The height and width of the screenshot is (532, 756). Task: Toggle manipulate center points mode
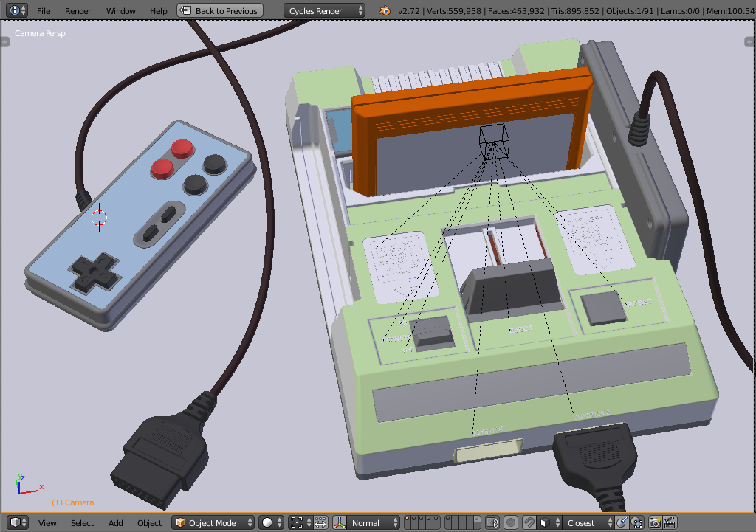[320, 522]
